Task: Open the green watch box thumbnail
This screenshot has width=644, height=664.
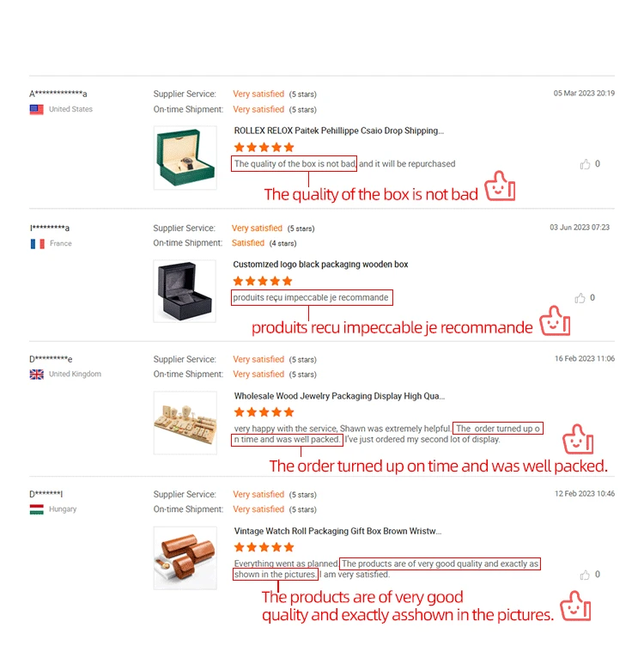Action: click(x=185, y=157)
